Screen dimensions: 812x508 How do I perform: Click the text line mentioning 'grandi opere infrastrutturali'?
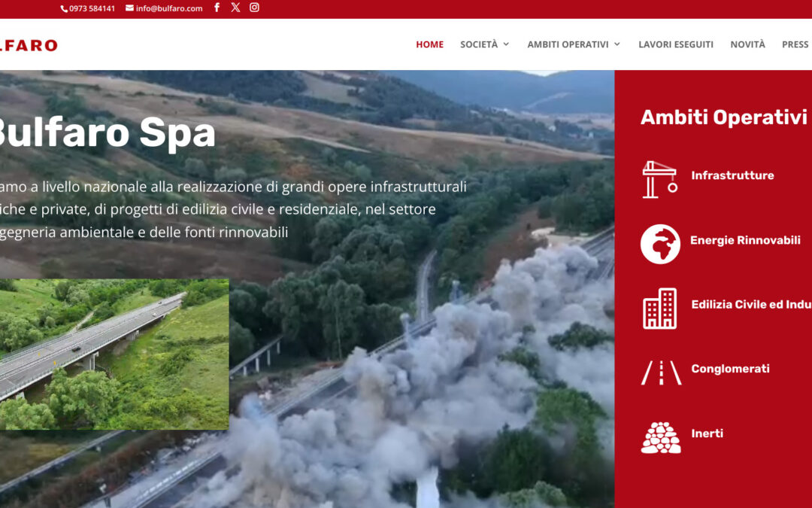(x=233, y=187)
